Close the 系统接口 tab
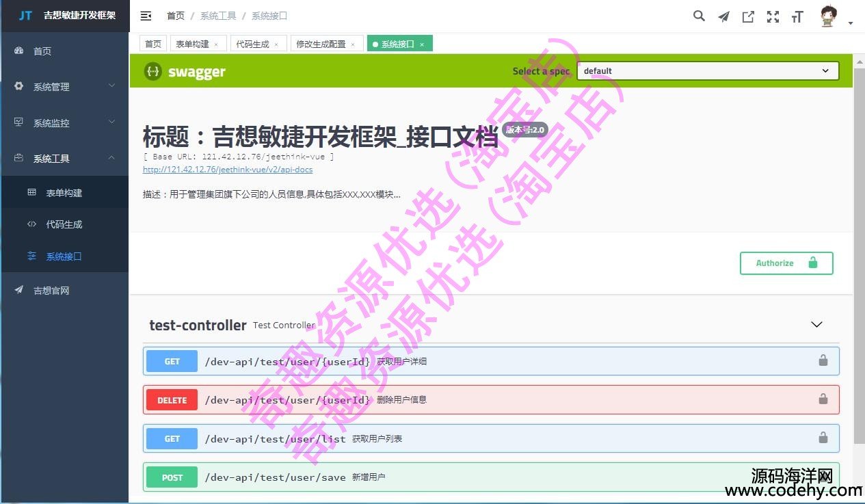The width and height of the screenshot is (865, 504). pos(422,44)
